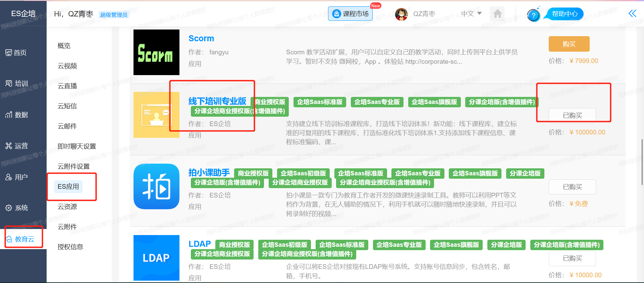Click 已购买 button for 线下培训专业版
This screenshot has height=283, width=644.
(x=572, y=115)
